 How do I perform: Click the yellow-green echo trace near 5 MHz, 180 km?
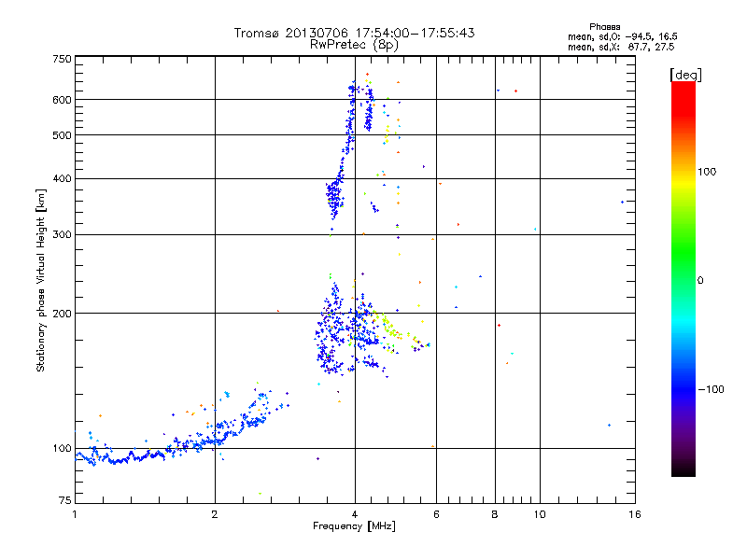(390, 329)
